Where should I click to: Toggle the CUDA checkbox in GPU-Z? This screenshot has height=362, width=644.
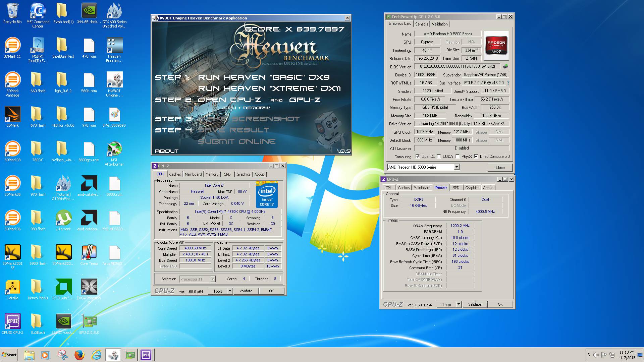(x=439, y=157)
